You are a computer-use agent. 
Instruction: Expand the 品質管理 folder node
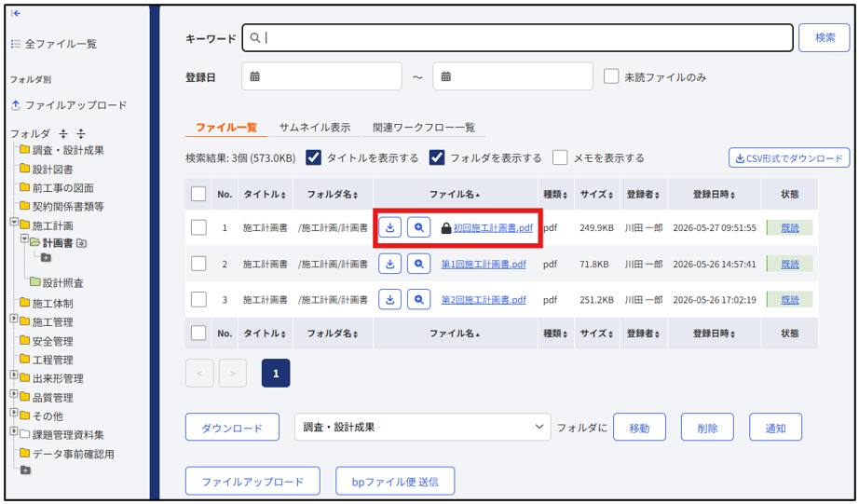14,394
